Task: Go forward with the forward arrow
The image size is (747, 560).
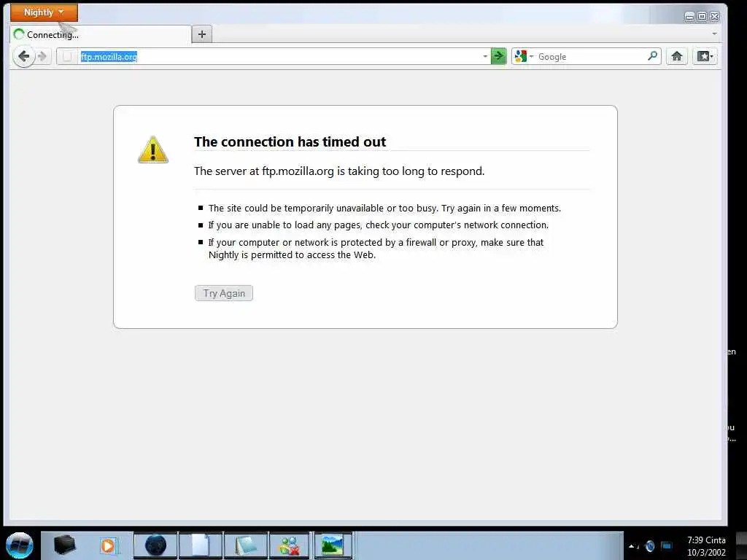Action: [42, 57]
